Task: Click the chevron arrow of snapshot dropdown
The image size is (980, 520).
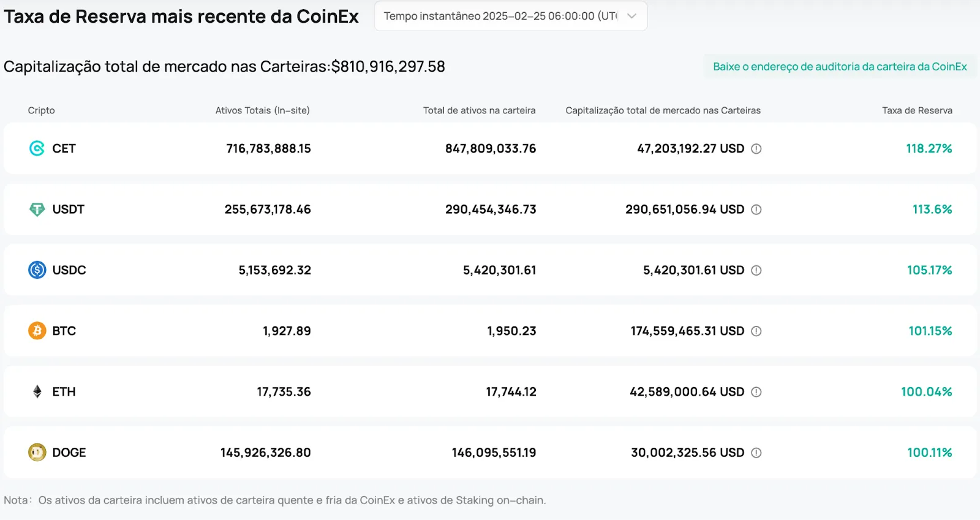Action: [632, 16]
